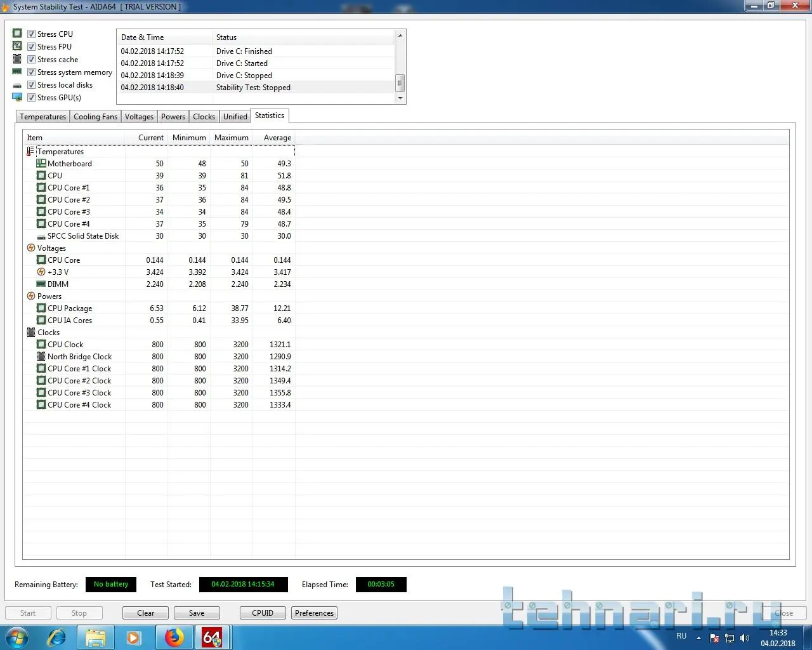Select the Unified tab
Image resolution: width=812 pixels, height=650 pixels.
point(235,117)
